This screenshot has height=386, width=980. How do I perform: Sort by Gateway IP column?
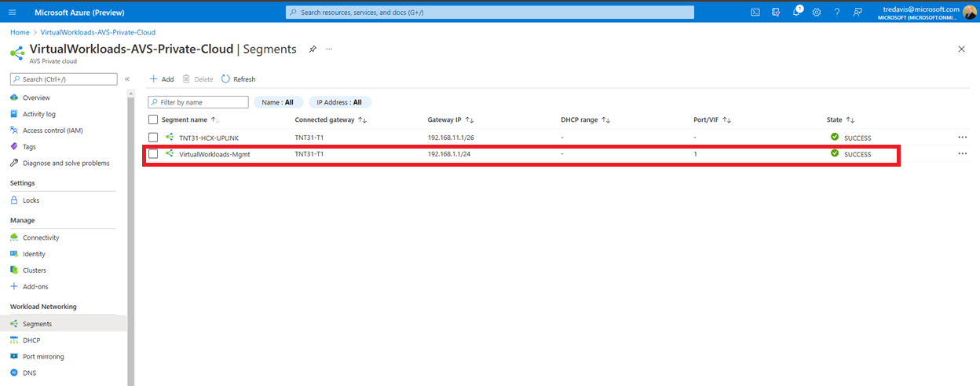pos(451,119)
